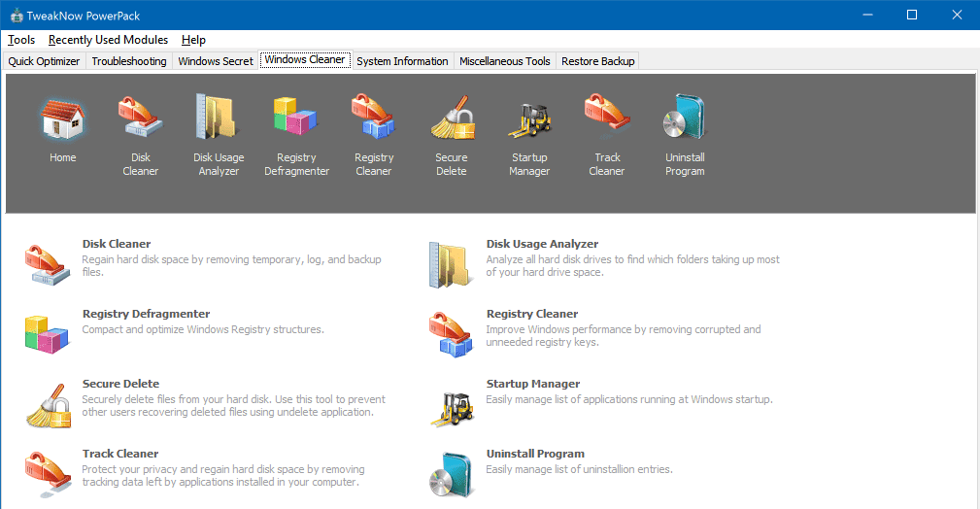The width and height of the screenshot is (980, 509).
Task: Open Disk Usage Analyzer toolbar icon
Action: click(x=219, y=117)
